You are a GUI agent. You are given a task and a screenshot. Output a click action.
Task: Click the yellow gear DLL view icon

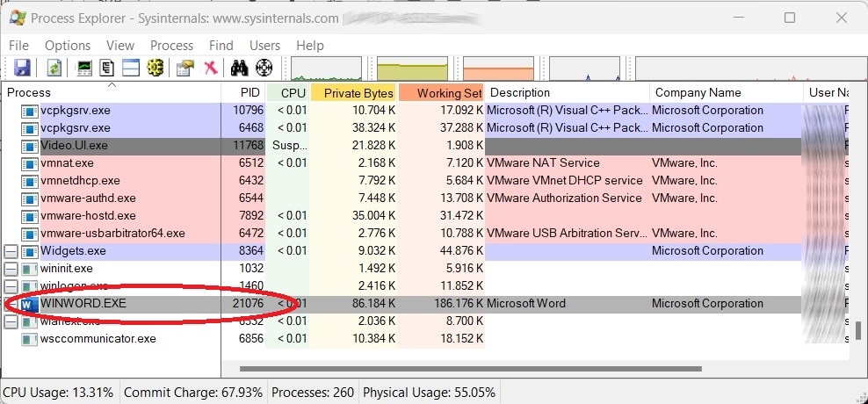click(155, 69)
